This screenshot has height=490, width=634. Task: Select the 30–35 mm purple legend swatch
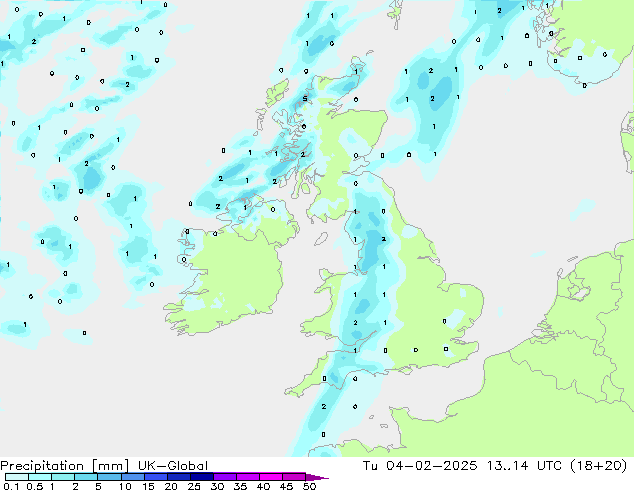224,477
